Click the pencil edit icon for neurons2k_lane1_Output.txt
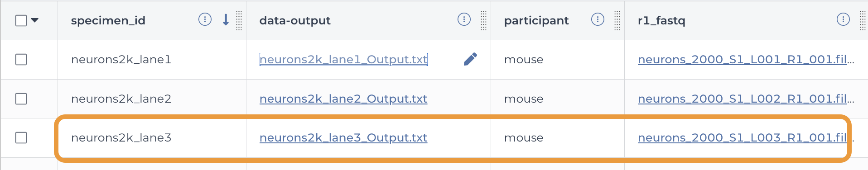The width and height of the screenshot is (868, 170). (470, 59)
